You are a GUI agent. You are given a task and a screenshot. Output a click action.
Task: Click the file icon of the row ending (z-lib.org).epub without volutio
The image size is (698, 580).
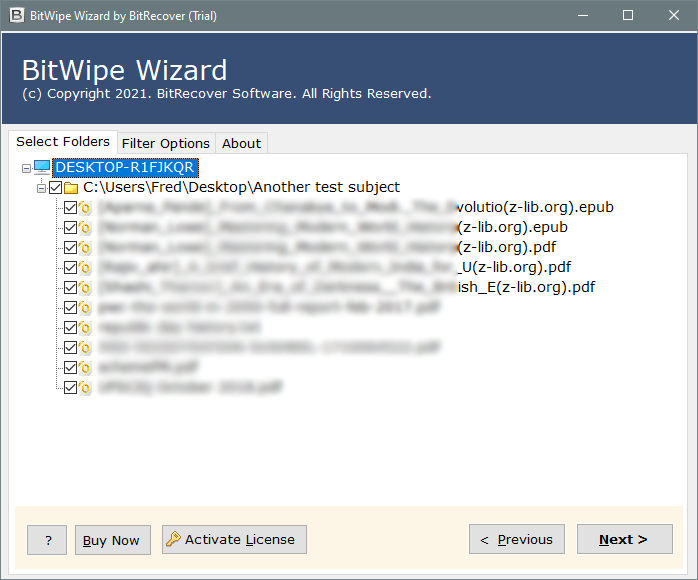[x=85, y=227]
